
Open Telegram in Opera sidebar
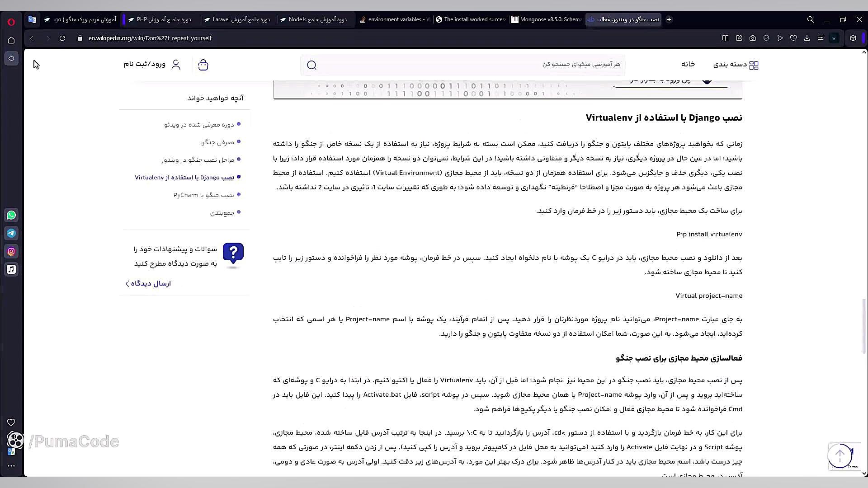[11, 233]
